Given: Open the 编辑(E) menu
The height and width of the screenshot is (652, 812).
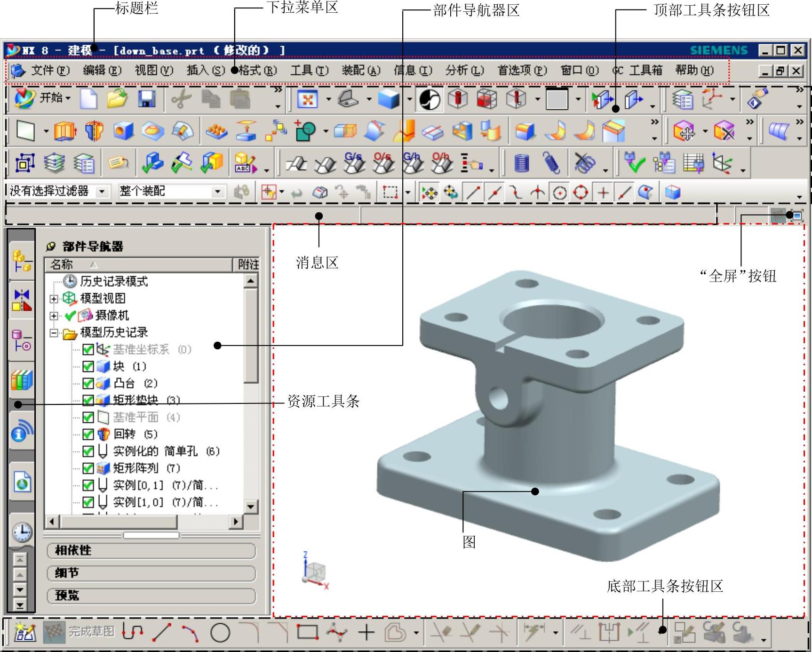Looking at the screenshot, I should click(102, 70).
